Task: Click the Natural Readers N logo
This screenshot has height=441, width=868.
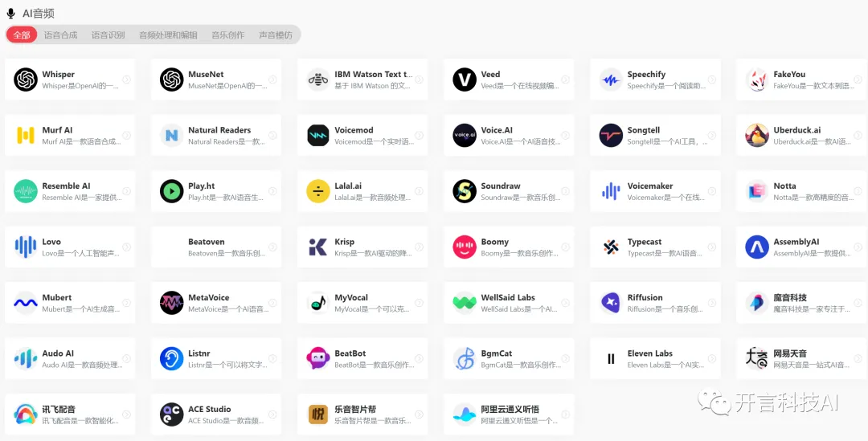Action: coord(172,136)
